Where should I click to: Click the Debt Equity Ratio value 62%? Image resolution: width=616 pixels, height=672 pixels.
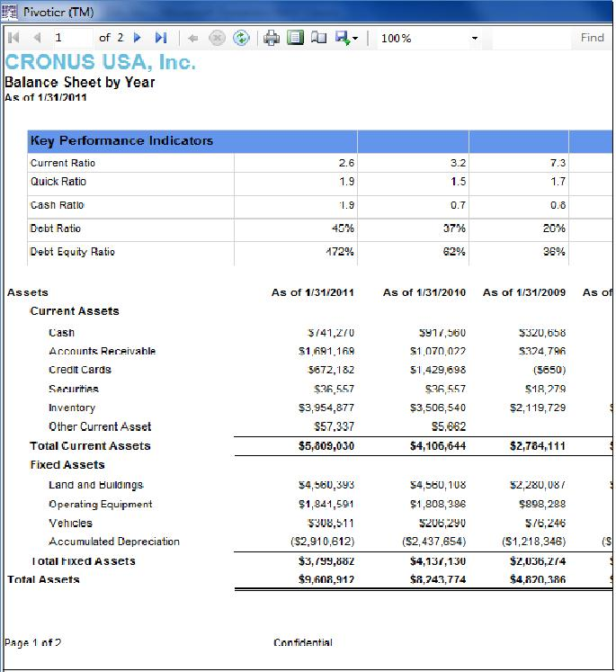[x=454, y=251]
